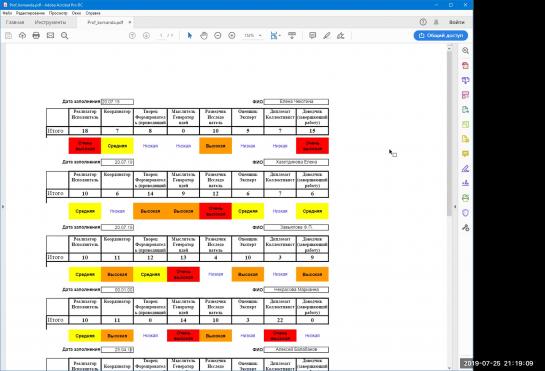Screen dimensions: 545x371
Task: Choose the arrow Selection tool
Action: [x=190, y=35]
